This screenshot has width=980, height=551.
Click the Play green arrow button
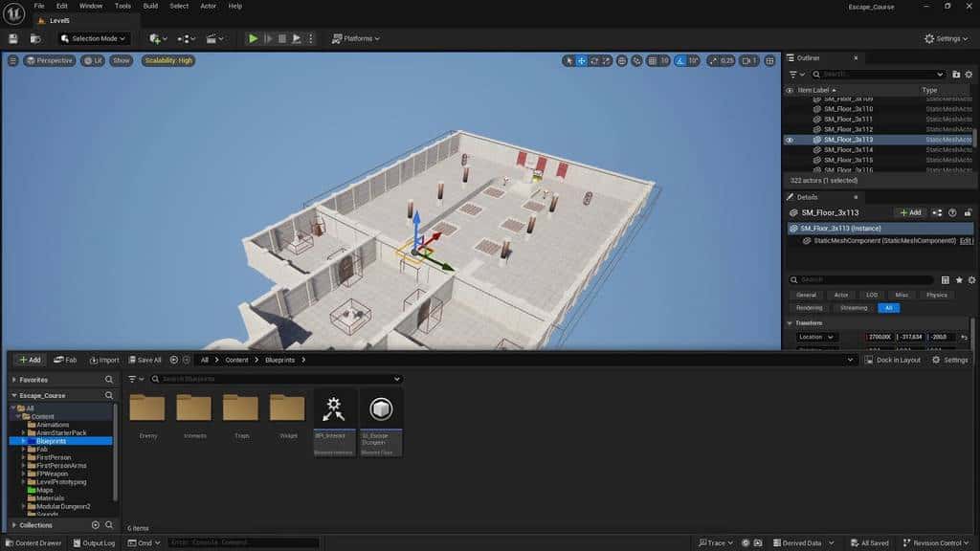pyautogui.click(x=253, y=38)
